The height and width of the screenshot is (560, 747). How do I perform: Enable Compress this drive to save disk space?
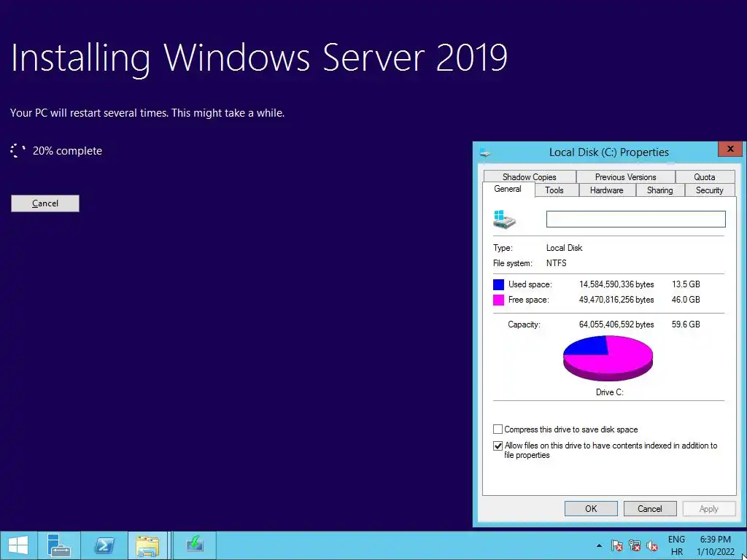(498, 429)
